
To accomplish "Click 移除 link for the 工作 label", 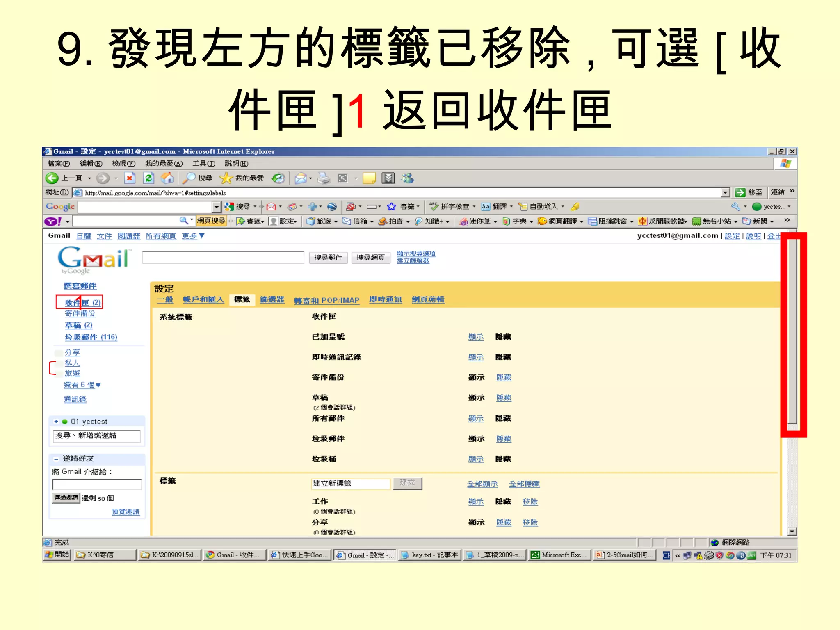I will (530, 502).
